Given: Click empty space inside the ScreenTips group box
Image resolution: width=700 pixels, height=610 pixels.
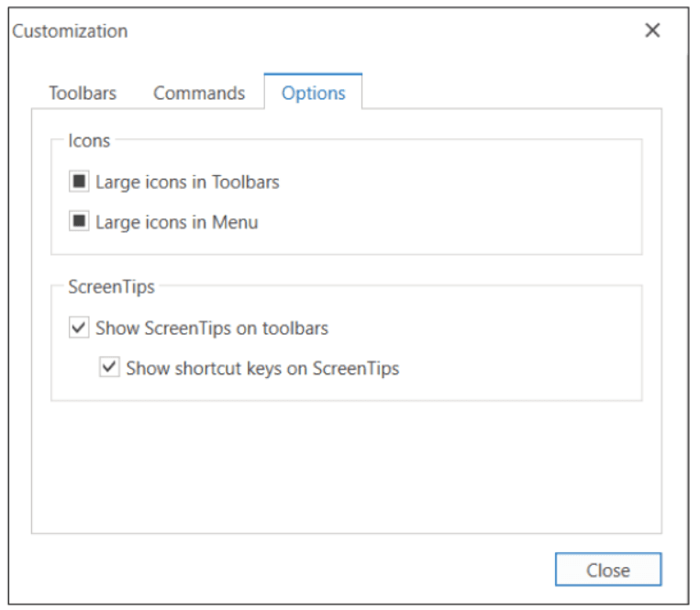Looking at the screenshot, I should [514, 349].
